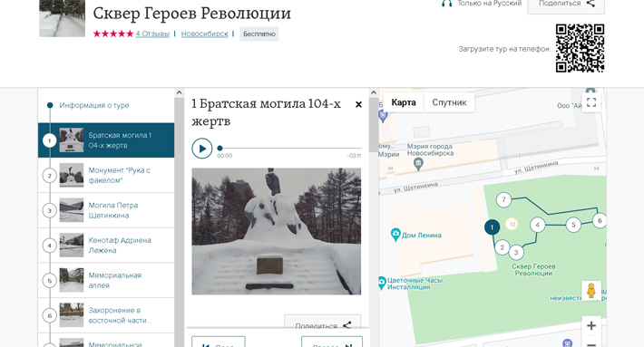The image size is (644, 347).
Task: Zoom in the map with plus button
Action: point(591,325)
